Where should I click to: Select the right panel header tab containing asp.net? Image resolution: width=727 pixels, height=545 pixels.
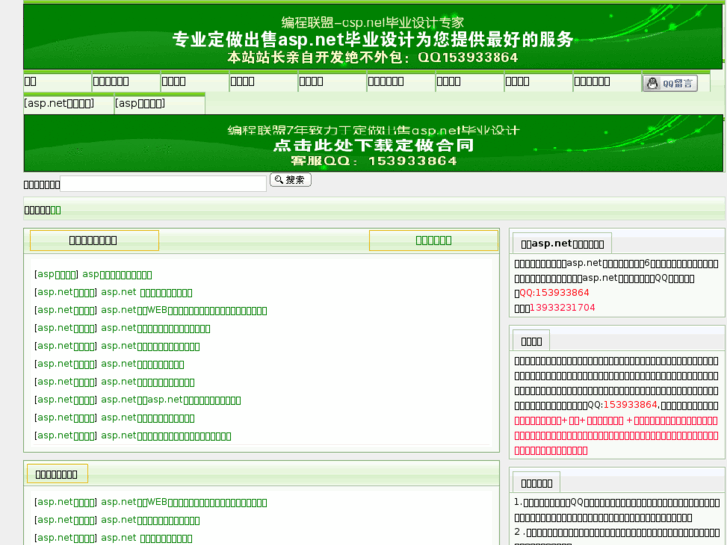(562, 244)
